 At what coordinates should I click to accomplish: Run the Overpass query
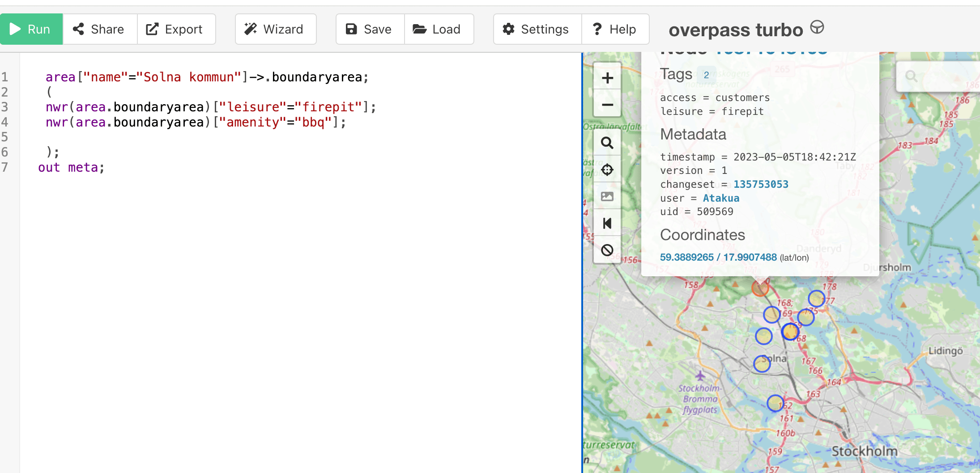[31, 30]
